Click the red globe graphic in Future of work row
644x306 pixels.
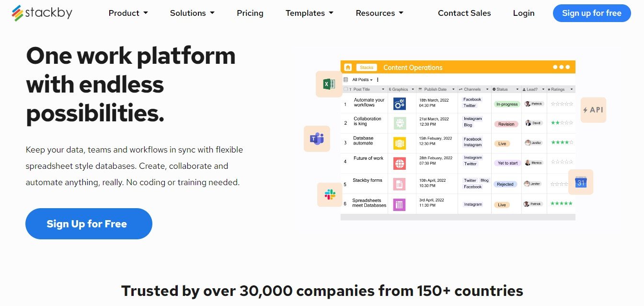pyautogui.click(x=400, y=164)
